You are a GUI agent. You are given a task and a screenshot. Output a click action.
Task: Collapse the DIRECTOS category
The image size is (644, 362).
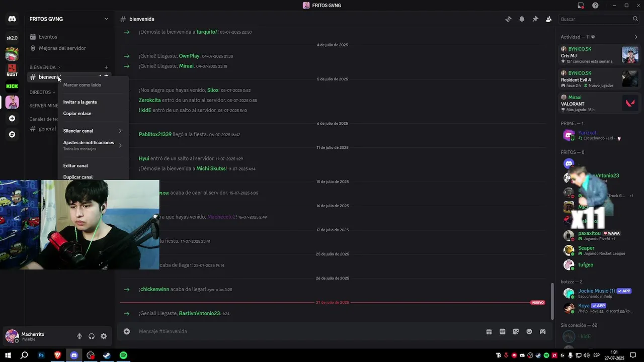click(x=42, y=93)
